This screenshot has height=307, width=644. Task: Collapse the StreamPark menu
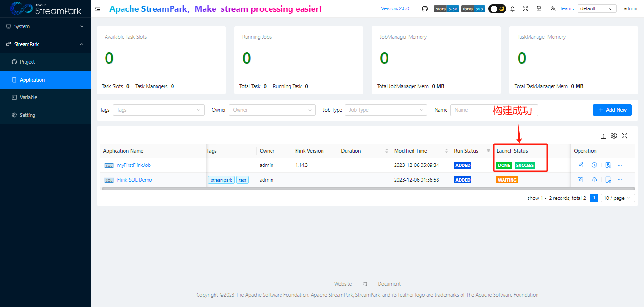(45, 44)
